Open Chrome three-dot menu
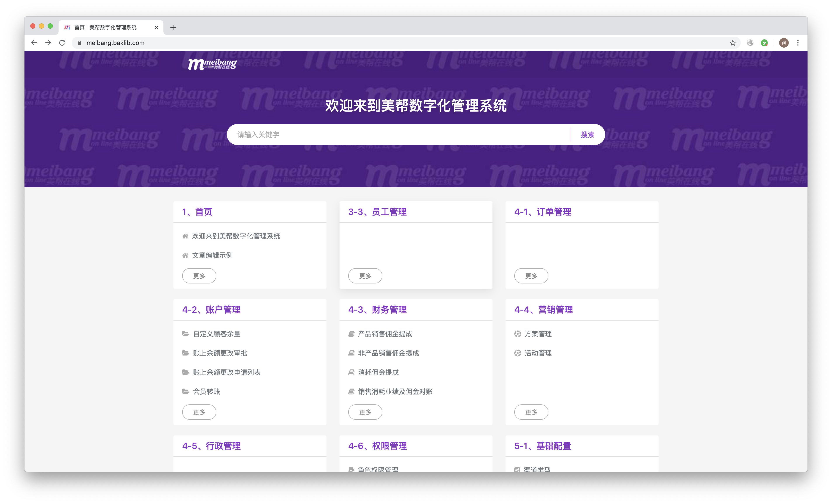The height and width of the screenshot is (504, 832). coord(797,43)
